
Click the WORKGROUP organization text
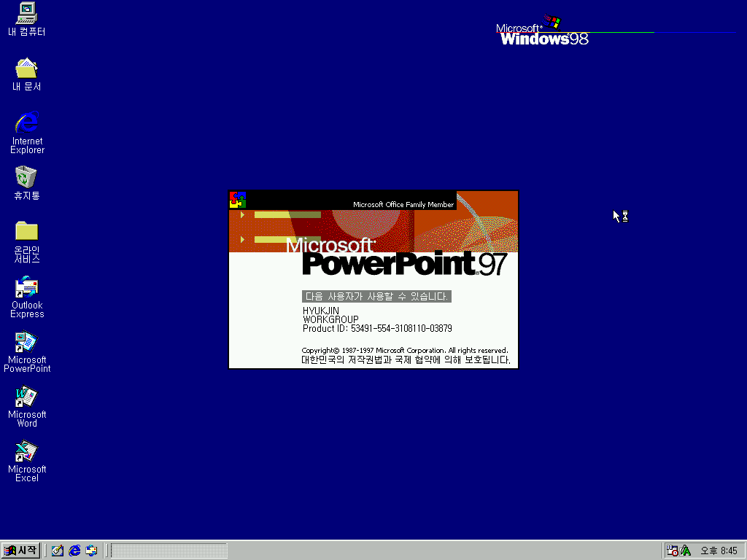330,319
